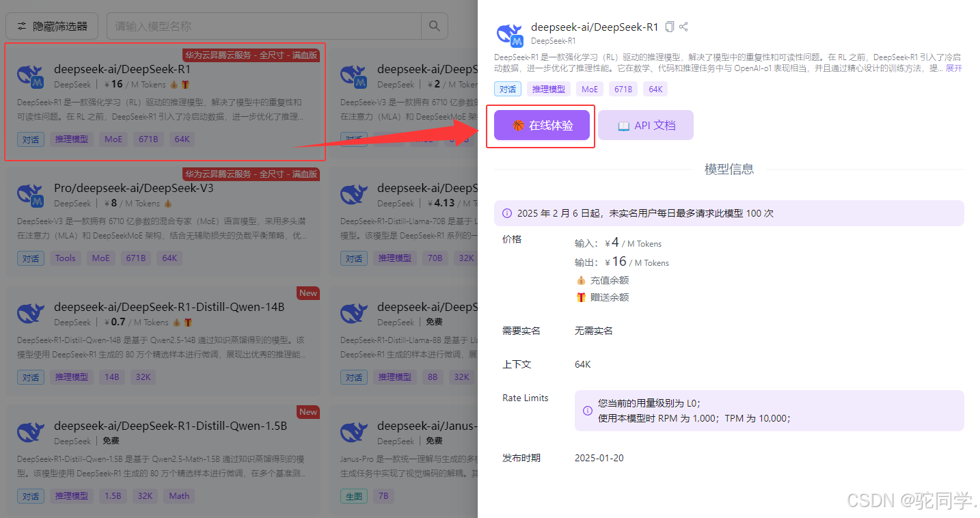Select the 64K tag under the panel description

click(655, 89)
